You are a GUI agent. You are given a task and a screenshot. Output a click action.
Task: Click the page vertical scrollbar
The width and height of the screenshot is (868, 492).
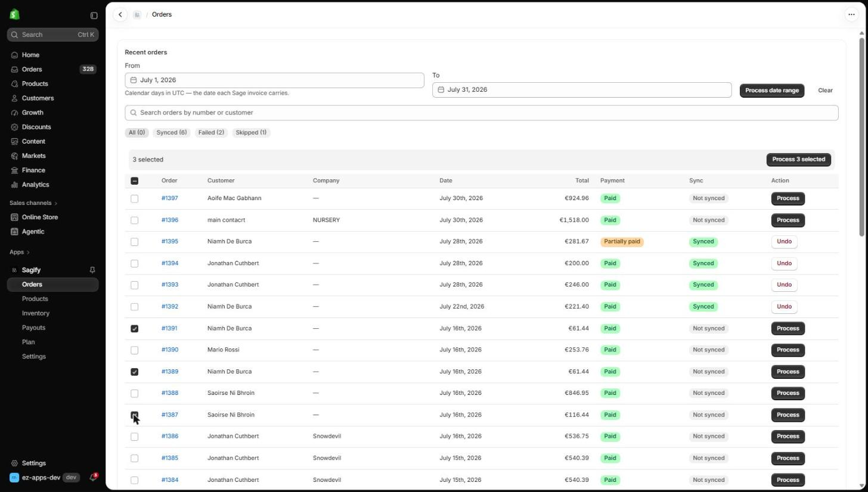point(861,137)
